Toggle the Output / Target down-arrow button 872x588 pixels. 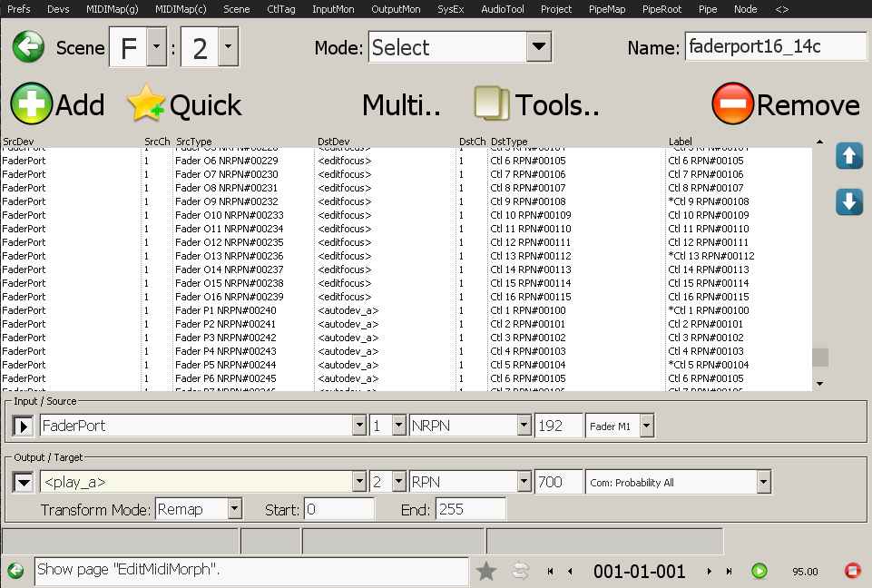(24, 482)
